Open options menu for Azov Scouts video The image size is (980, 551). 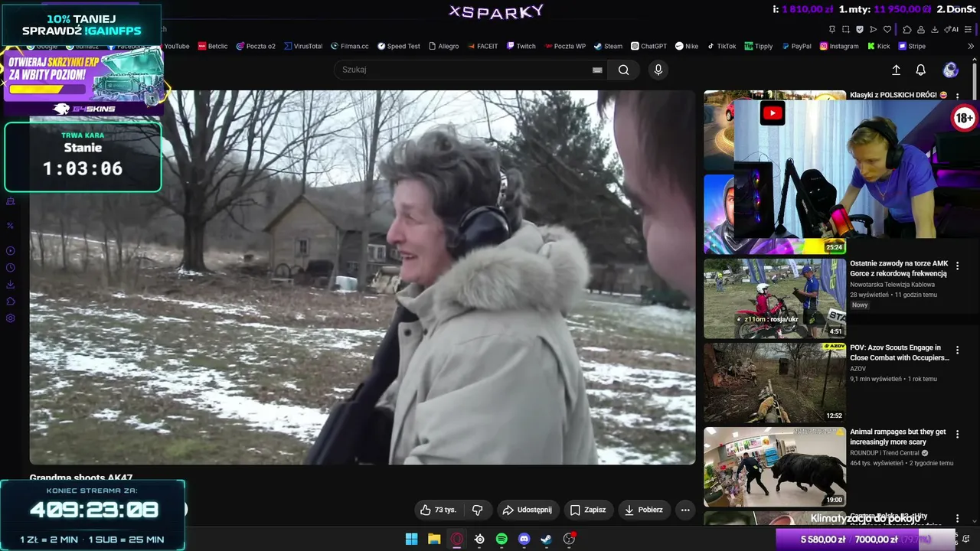pos(957,350)
